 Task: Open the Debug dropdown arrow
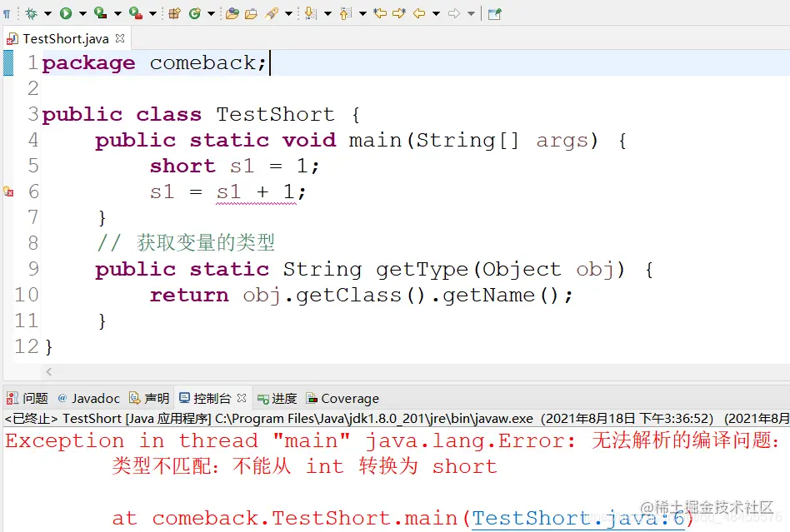[47, 14]
